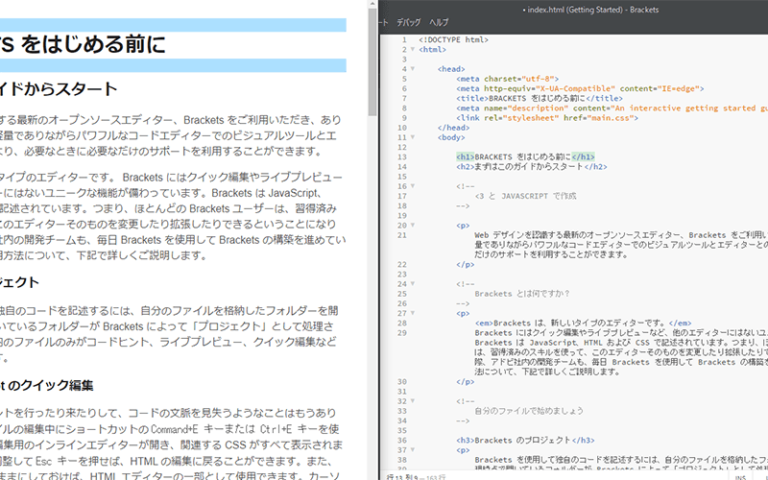Collapse the <head> block fold arrow
768x480 pixels.
(x=413, y=69)
